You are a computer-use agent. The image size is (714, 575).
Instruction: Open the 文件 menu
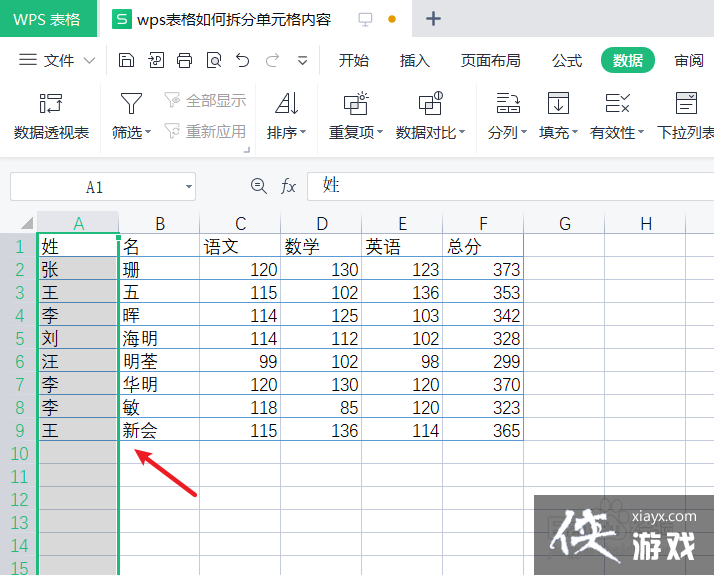(x=58, y=60)
